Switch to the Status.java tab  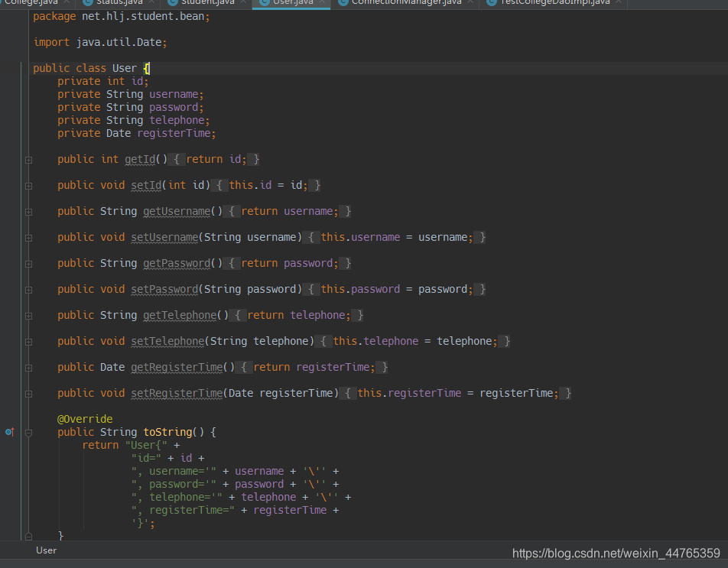click(119, 2)
